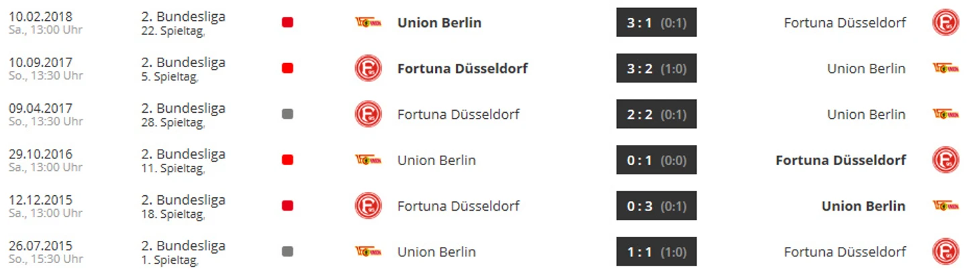Click Fortuna Düsseldorf away crest on 29.10.2016
Viewport: 980px width, 271px height.
click(946, 160)
